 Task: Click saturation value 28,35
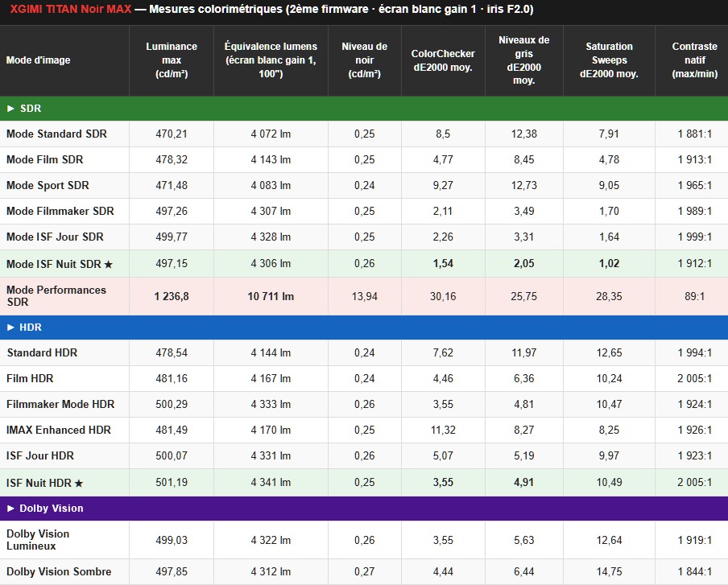click(x=609, y=296)
